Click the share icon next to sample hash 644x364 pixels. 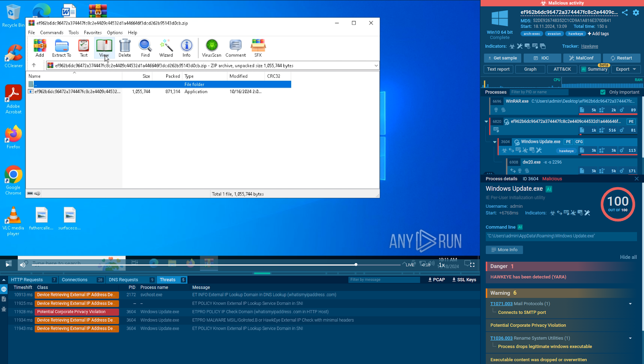pyautogui.click(x=625, y=12)
